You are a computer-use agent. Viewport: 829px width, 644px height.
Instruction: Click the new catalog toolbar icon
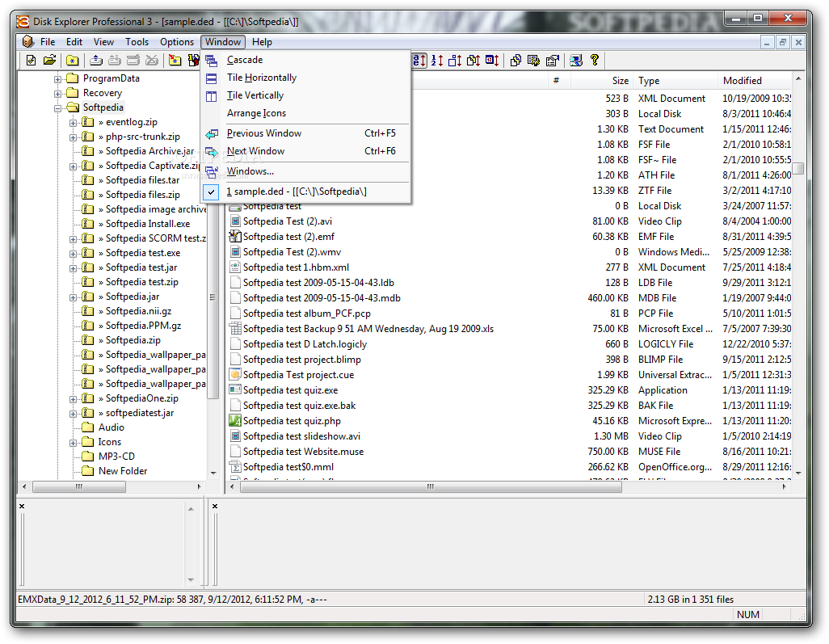pyautogui.click(x=32, y=61)
